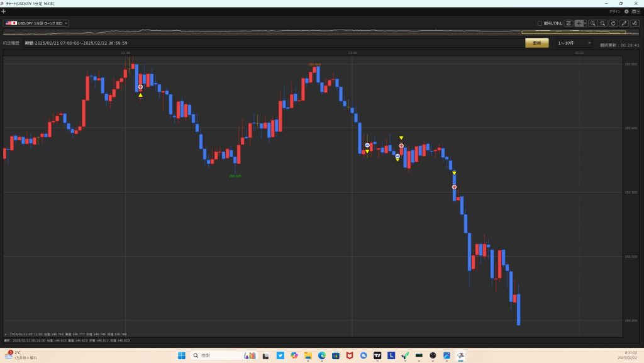The image size is (644, 363).
Task: Select the pencil drawing tool icon
Action: pos(624,23)
